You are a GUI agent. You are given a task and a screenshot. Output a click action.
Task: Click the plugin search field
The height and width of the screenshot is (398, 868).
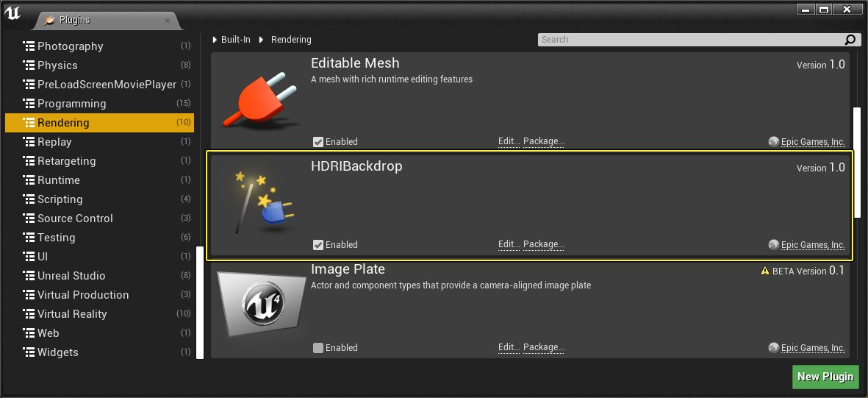tap(691, 40)
